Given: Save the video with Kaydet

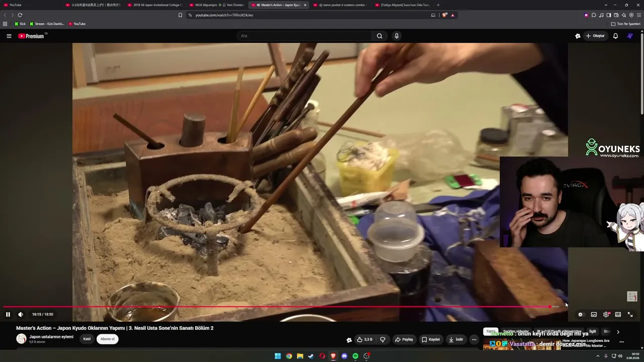Looking at the screenshot, I should [431, 339].
